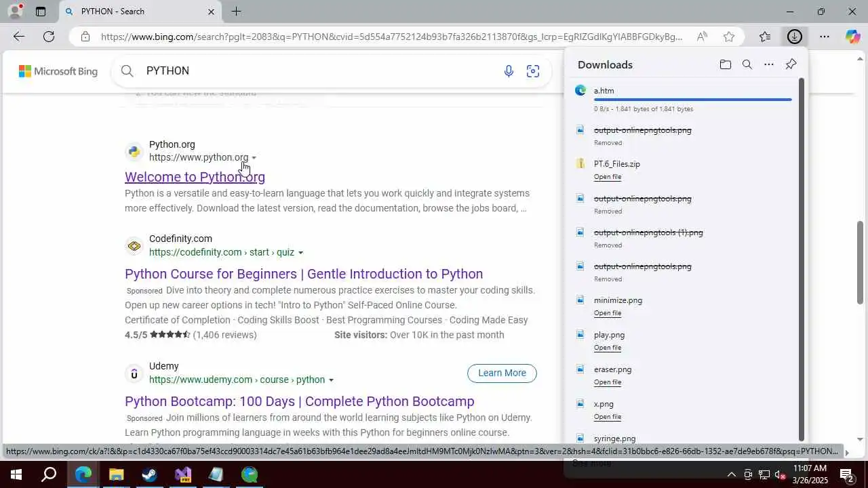The height and width of the screenshot is (488, 868).
Task: Open the Read aloud icon in address bar
Action: pos(703,37)
